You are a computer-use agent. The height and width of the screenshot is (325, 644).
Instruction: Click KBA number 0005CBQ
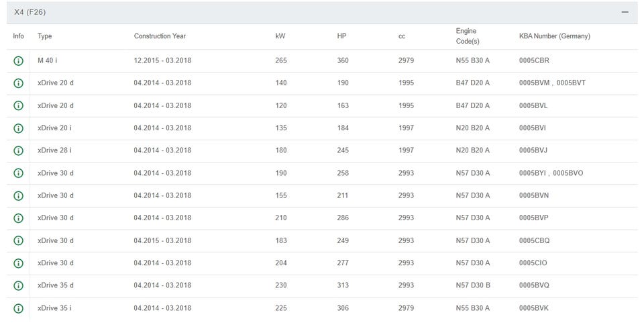[x=534, y=240]
